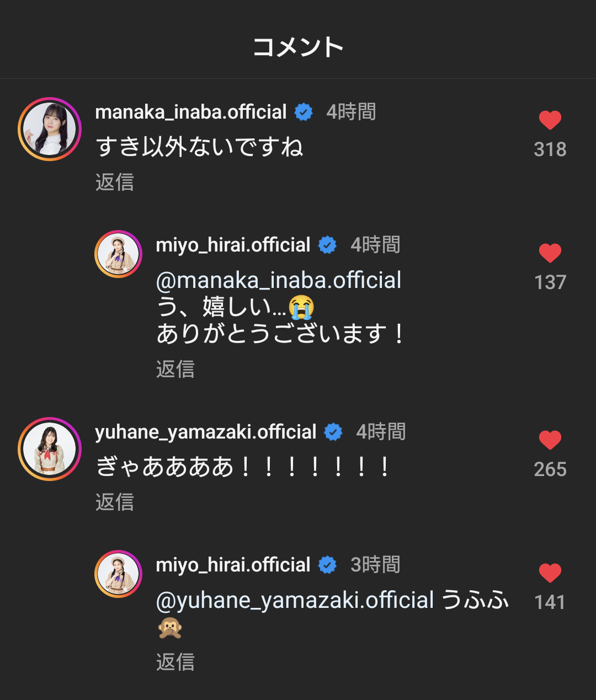Open the @yuhane_yamazaki.official mention link
This screenshot has width=596, height=700.
[295, 600]
